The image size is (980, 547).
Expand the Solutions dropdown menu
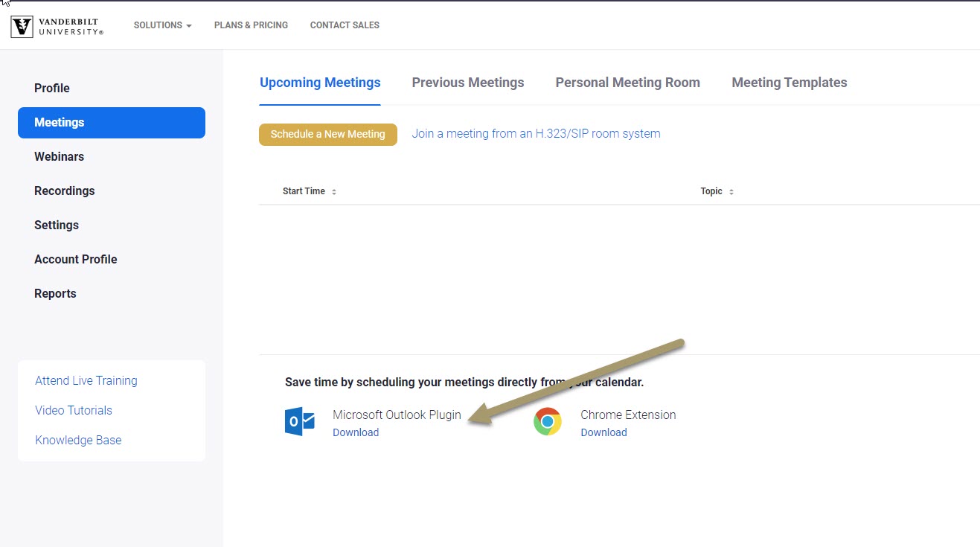(x=162, y=25)
